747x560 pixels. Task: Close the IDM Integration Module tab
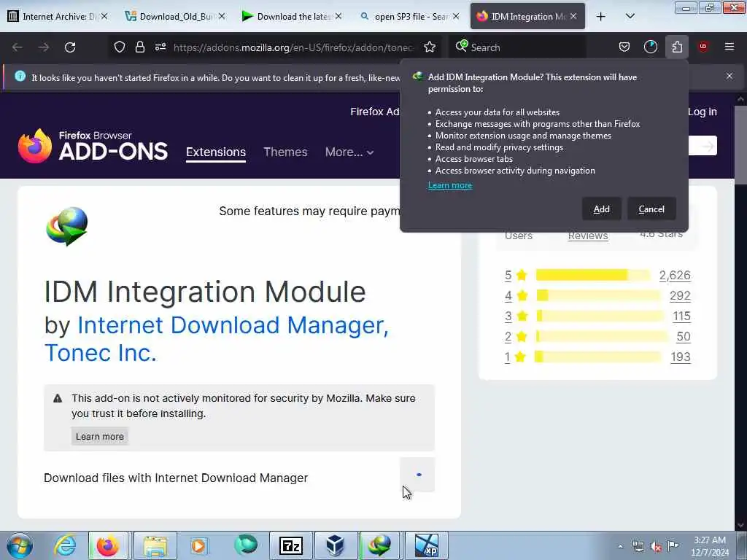pos(573,17)
